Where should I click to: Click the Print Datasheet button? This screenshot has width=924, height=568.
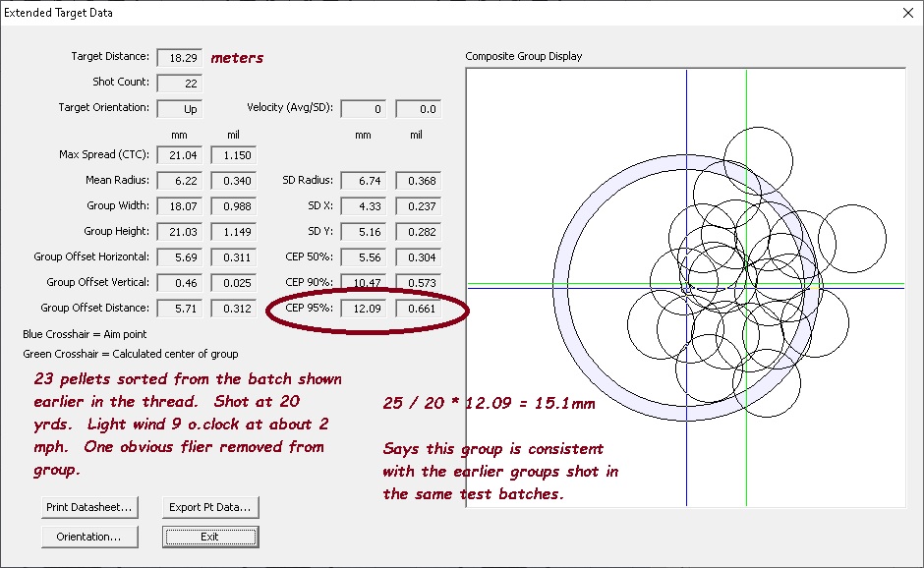point(89,507)
